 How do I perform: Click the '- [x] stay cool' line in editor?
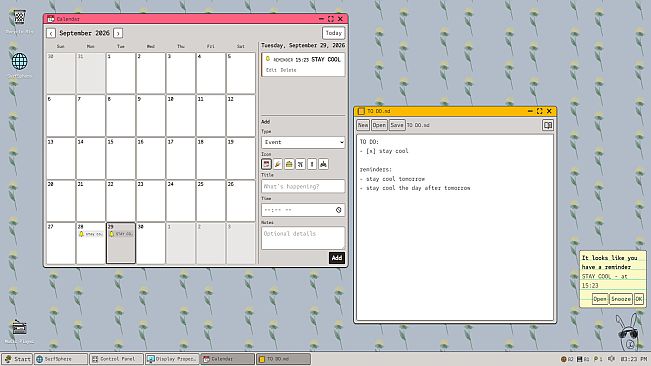(x=384, y=151)
